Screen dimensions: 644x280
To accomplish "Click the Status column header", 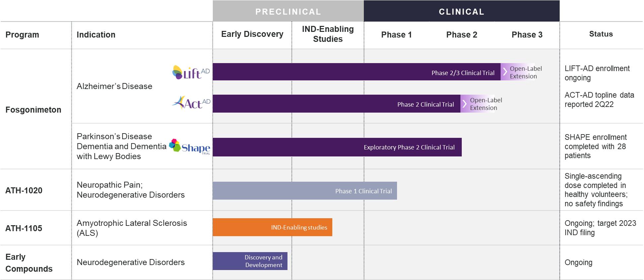I will [x=601, y=34].
